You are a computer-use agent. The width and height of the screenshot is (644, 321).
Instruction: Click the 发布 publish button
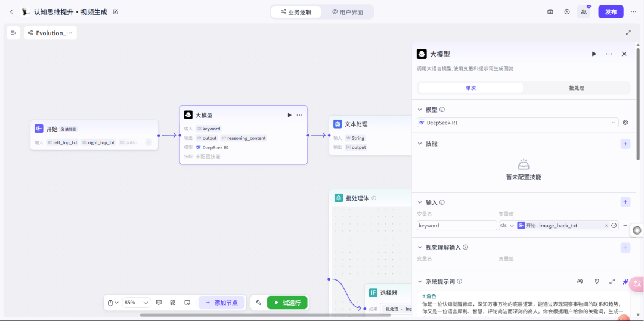pyautogui.click(x=611, y=12)
